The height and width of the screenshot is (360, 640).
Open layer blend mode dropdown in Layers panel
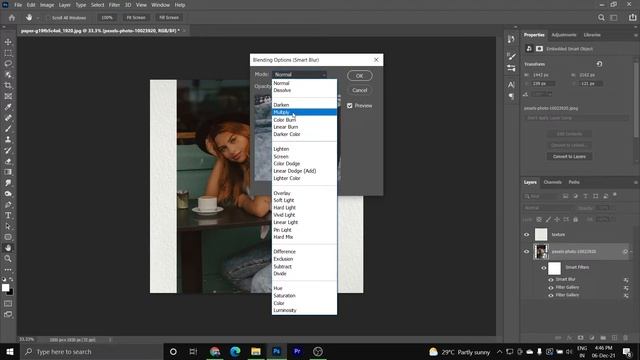[549, 208]
